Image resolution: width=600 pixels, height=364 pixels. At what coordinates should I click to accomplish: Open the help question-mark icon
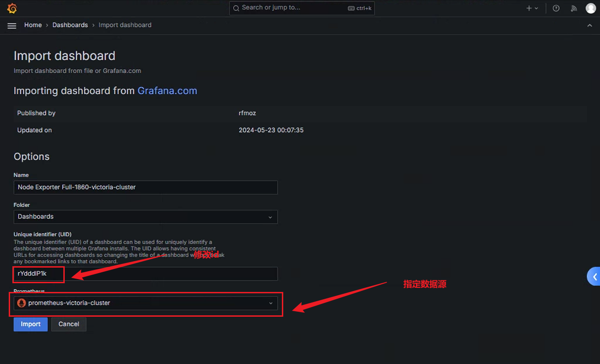click(x=556, y=8)
